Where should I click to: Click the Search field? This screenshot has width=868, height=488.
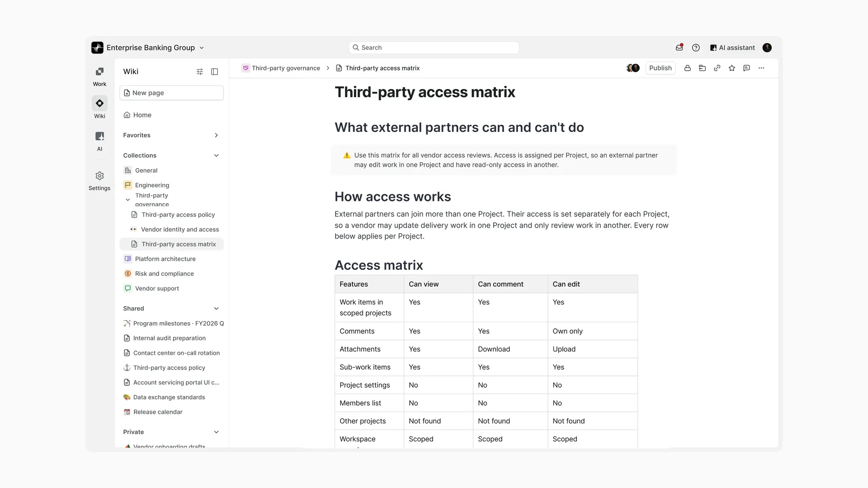pyautogui.click(x=434, y=47)
